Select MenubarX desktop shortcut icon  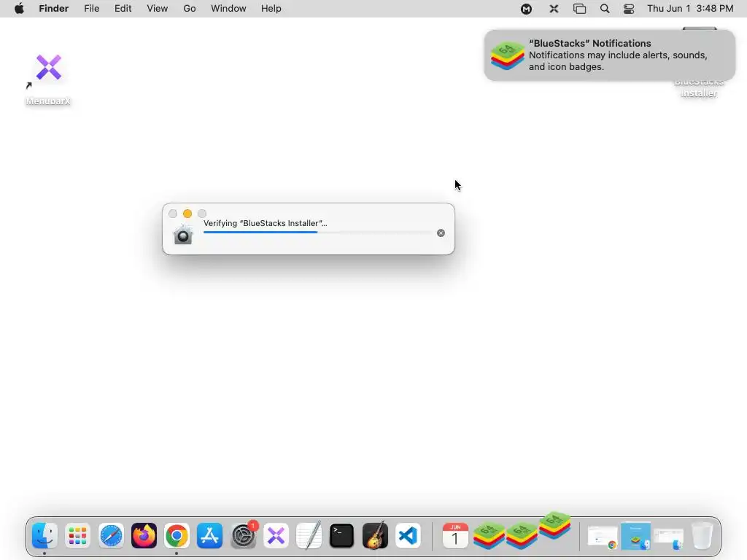click(x=49, y=68)
